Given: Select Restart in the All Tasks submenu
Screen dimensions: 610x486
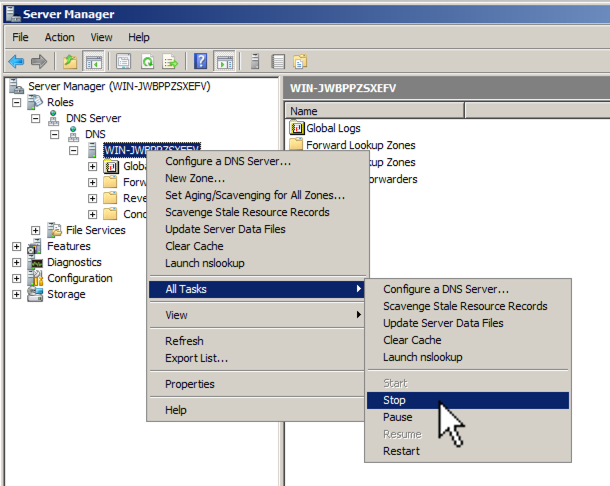Looking at the screenshot, I should [468, 451].
